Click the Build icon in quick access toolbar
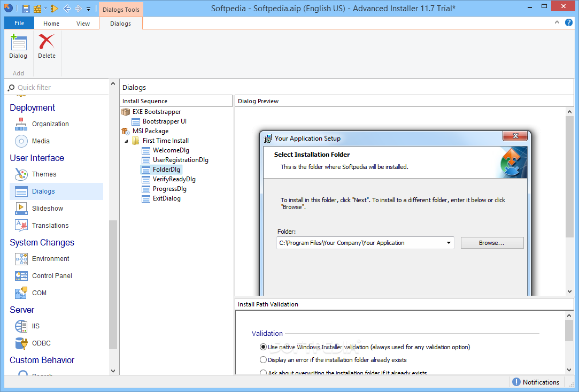 pos(37,8)
